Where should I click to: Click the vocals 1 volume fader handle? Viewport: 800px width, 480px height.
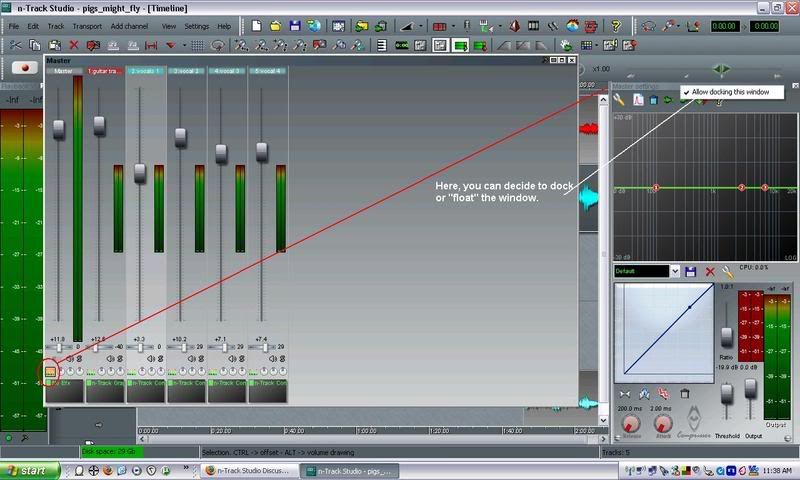[140, 173]
